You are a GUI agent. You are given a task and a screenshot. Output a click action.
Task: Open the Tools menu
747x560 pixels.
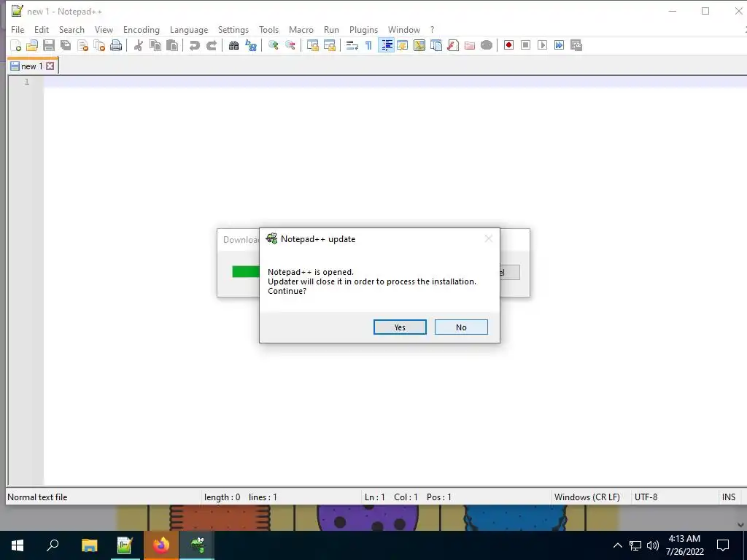(x=268, y=29)
